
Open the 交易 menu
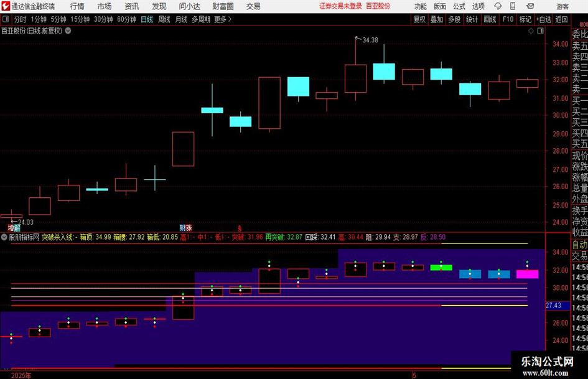[253, 6]
